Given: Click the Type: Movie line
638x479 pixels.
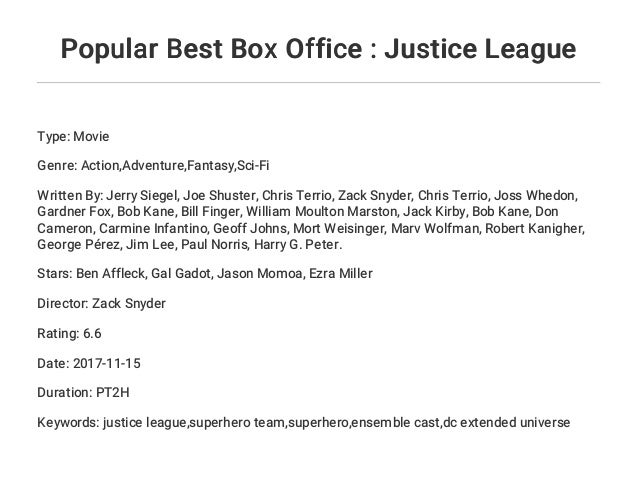Looking at the screenshot, I should point(73,136).
